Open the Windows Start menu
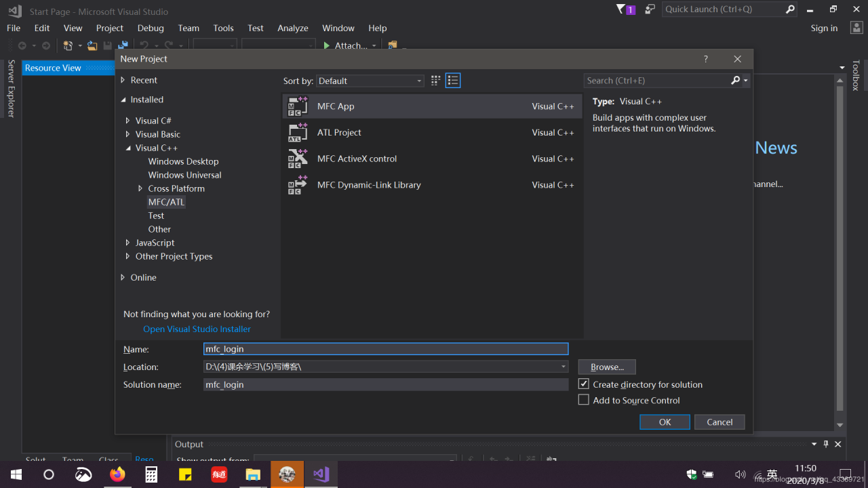 pyautogui.click(x=16, y=474)
